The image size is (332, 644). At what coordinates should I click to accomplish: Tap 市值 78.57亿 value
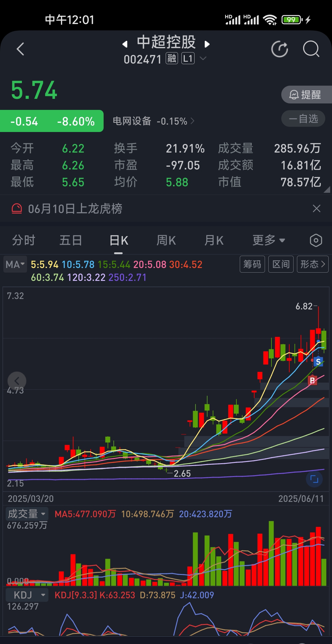click(301, 182)
